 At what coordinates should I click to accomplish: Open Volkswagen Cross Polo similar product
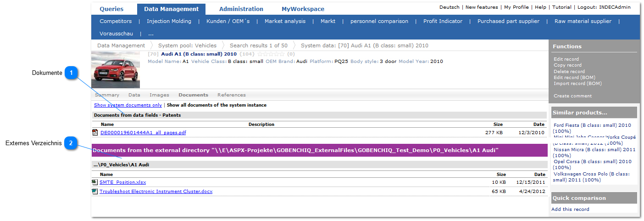coord(591,177)
